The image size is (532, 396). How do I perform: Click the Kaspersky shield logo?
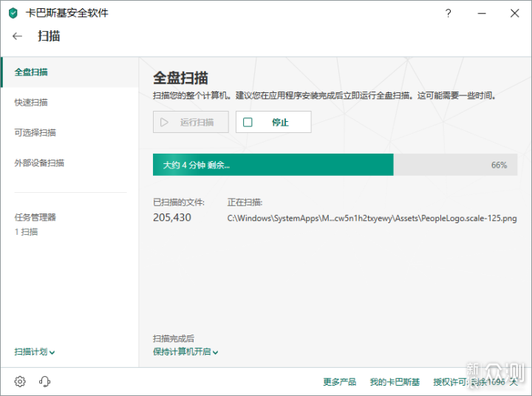13,13
